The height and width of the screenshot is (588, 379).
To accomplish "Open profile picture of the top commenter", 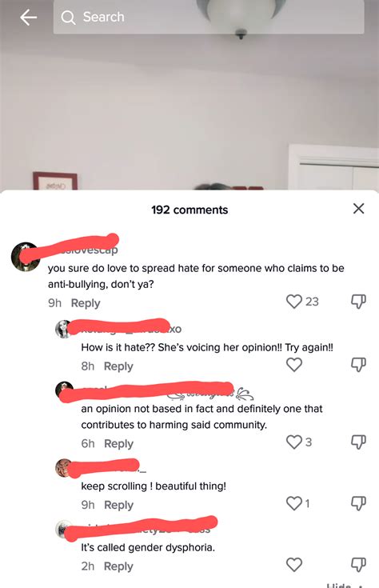I will (26, 257).
